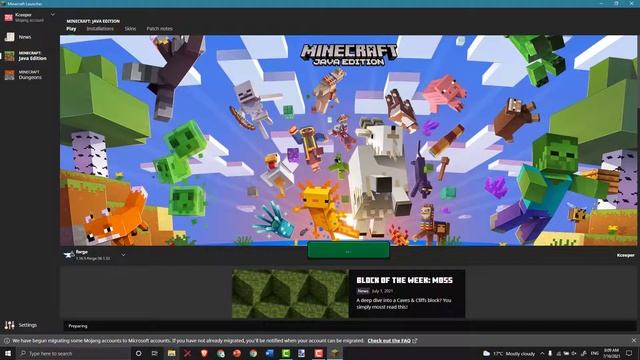Click the Minecraft Java Edition banner artwork

(x=348, y=140)
